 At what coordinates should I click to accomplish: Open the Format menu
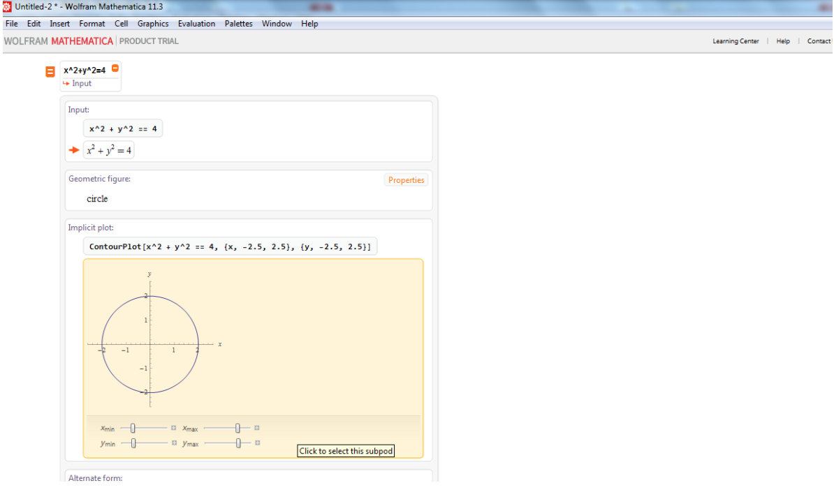[92, 24]
